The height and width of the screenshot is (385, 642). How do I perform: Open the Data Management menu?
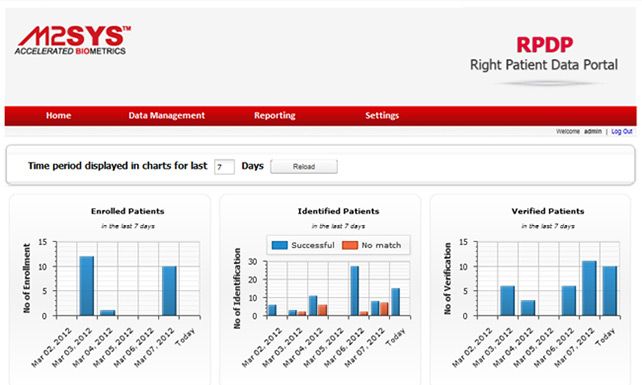point(166,116)
